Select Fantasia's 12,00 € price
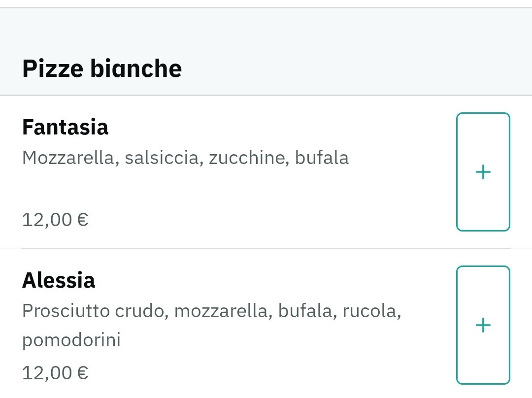 pos(55,220)
